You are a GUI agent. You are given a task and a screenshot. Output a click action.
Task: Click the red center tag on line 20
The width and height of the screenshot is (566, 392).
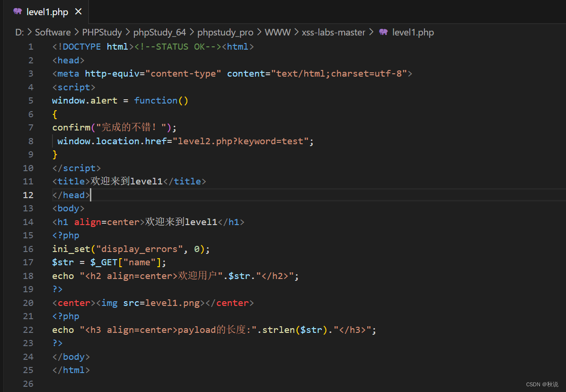(x=74, y=303)
